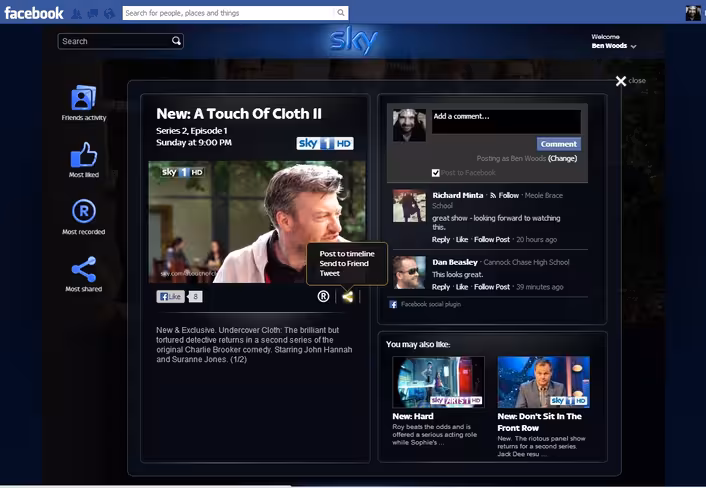Click the Facebook Like button under video
706x488 pixels.
pyautogui.click(x=171, y=296)
